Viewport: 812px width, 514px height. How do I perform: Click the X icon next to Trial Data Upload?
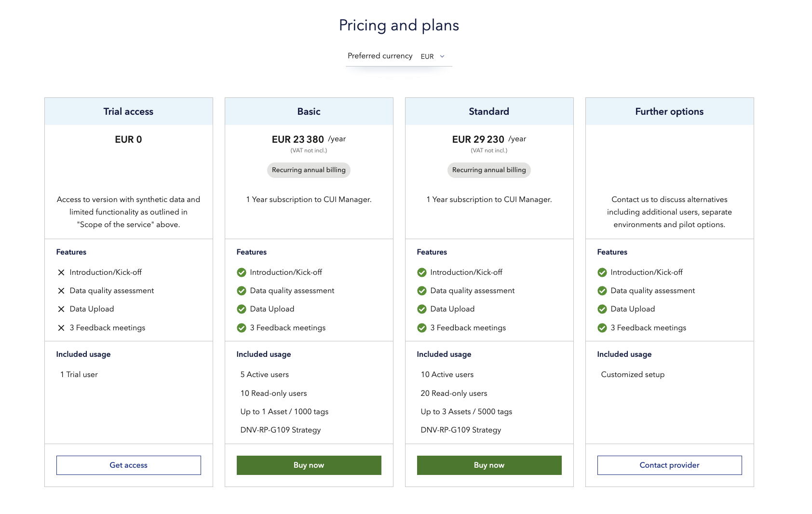coord(61,309)
